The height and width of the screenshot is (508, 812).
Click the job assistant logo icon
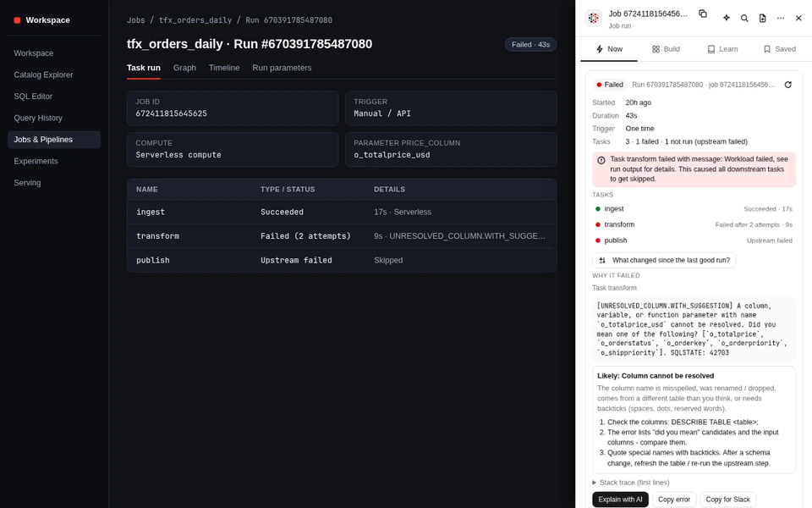point(594,18)
